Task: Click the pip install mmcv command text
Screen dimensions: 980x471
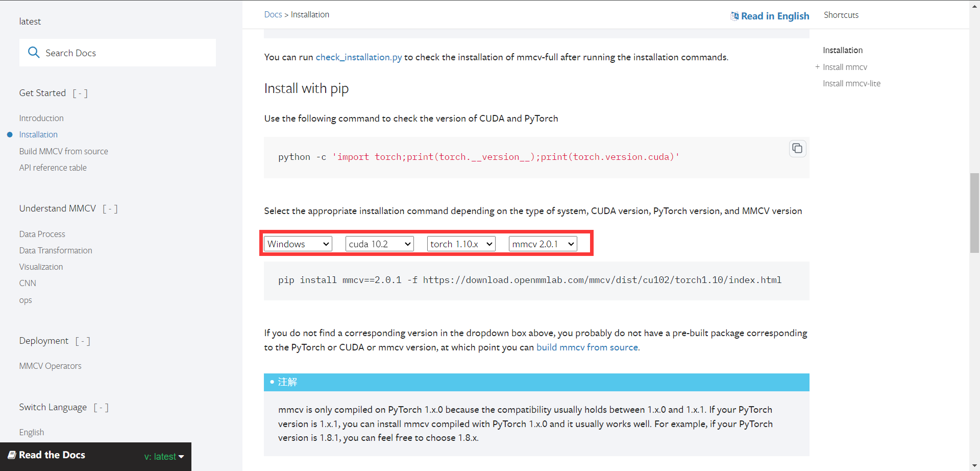Action: pos(530,280)
